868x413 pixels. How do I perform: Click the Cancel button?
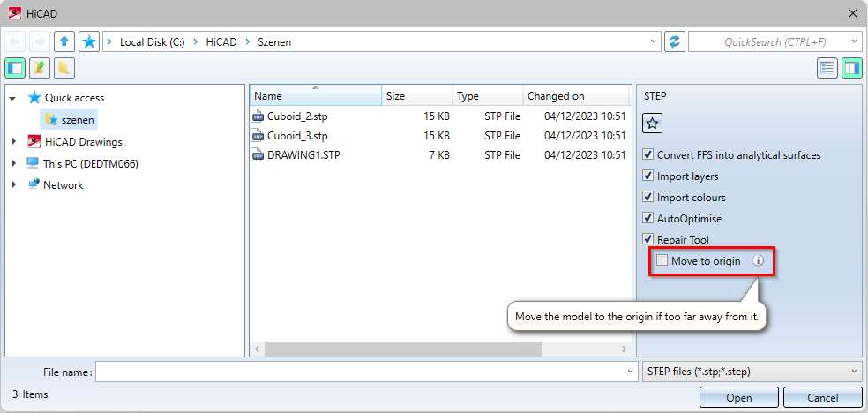(x=823, y=397)
